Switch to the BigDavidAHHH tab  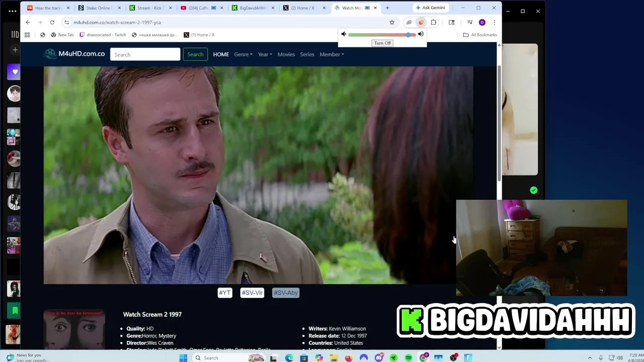click(253, 8)
